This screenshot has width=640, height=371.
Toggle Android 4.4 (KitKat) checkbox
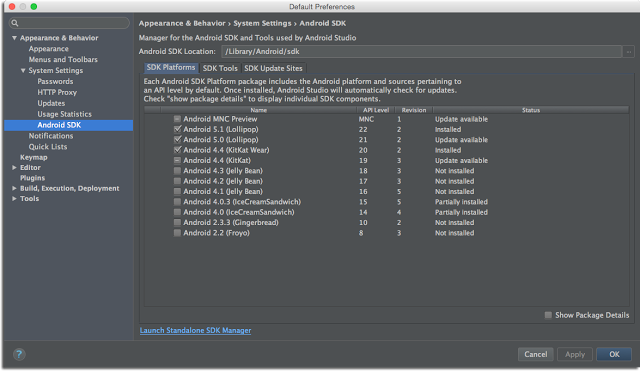177,160
